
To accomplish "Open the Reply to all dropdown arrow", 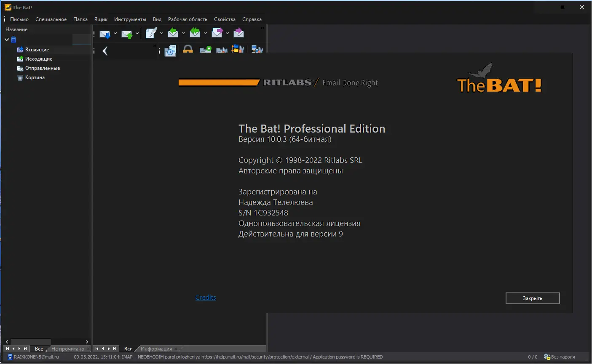I will click(205, 33).
